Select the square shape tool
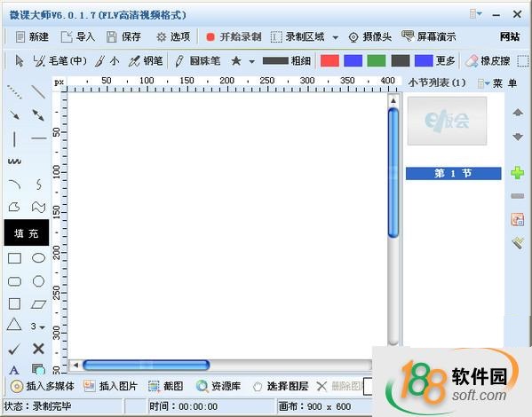532x417 pixels. pos(14,303)
